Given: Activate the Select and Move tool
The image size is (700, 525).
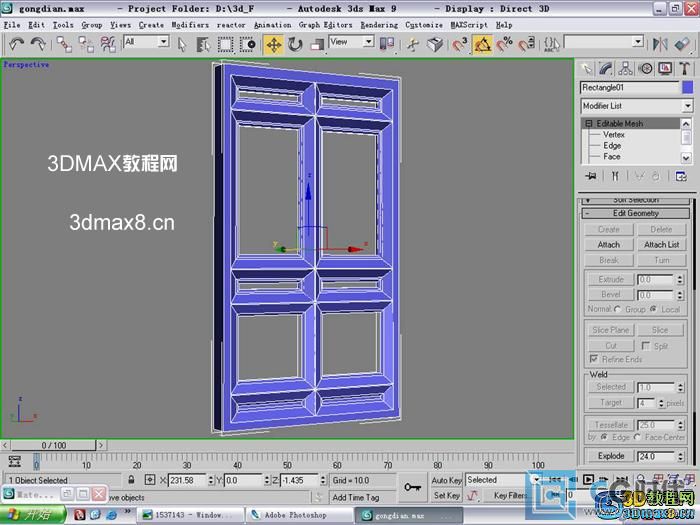Looking at the screenshot, I should (274, 44).
